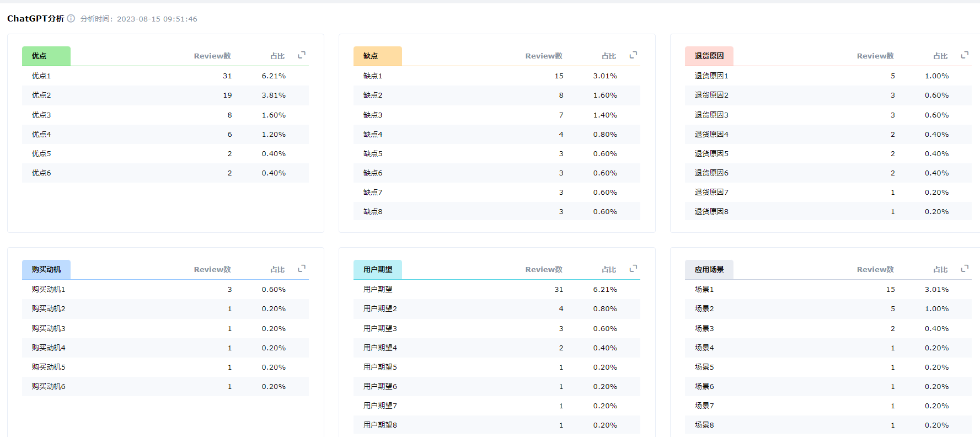Click 占比 header in 用户期望 table
Viewport: 980px width, 437px height.
[x=609, y=270]
